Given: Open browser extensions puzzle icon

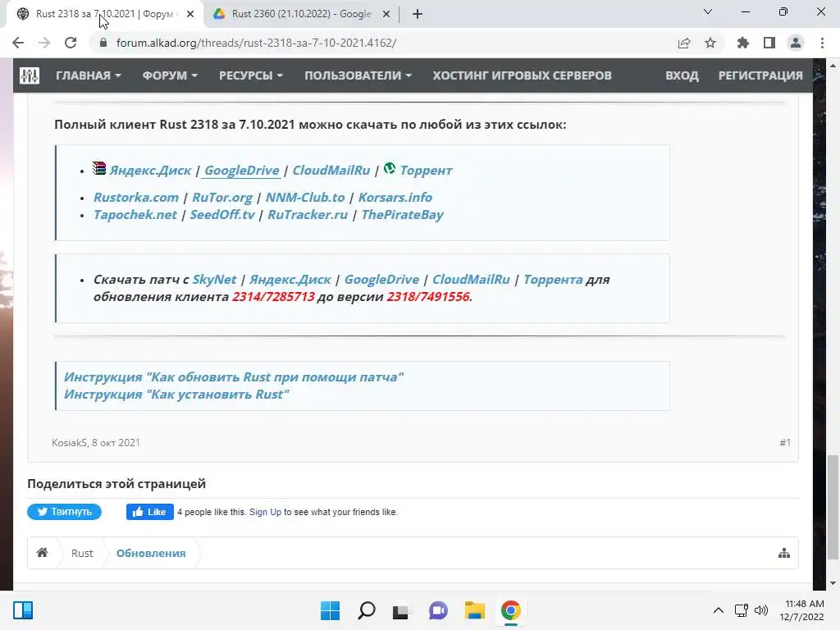Looking at the screenshot, I should 742,43.
